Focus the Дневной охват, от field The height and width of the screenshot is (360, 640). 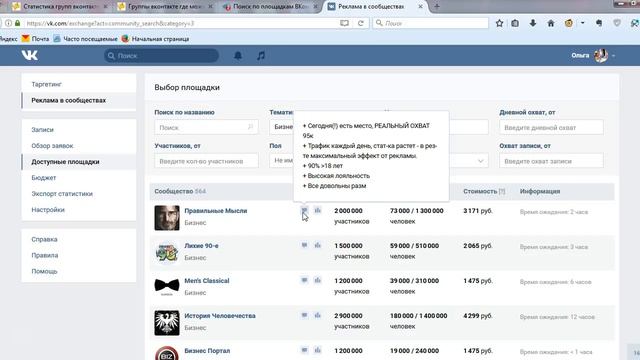pyautogui.click(x=551, y=127)
